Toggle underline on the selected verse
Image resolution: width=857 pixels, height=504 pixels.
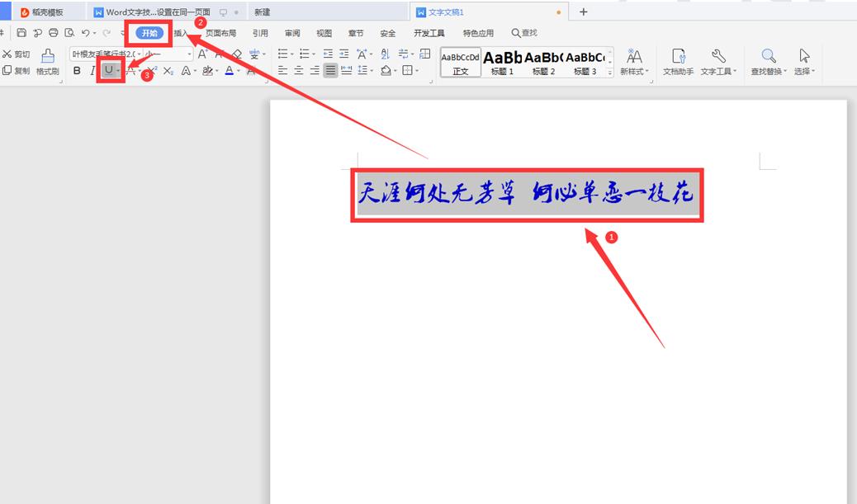pyautogui.click(x=110, y=70)
